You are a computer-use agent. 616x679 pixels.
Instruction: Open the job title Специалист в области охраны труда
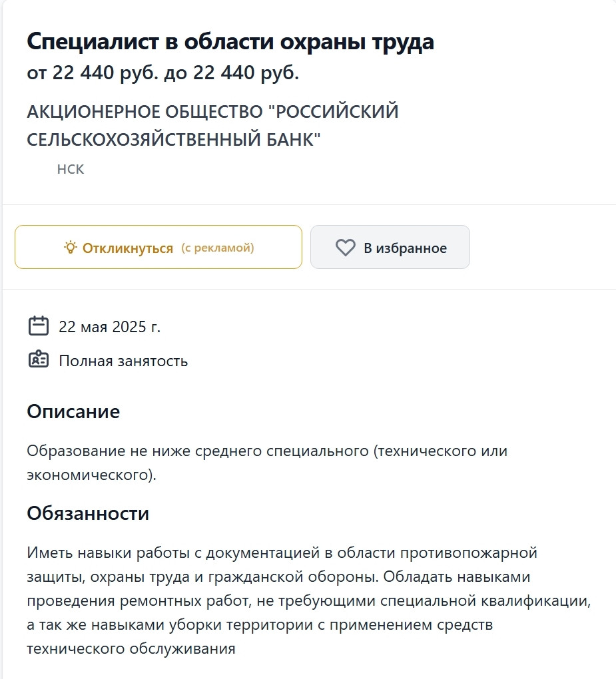coord(230,42)
